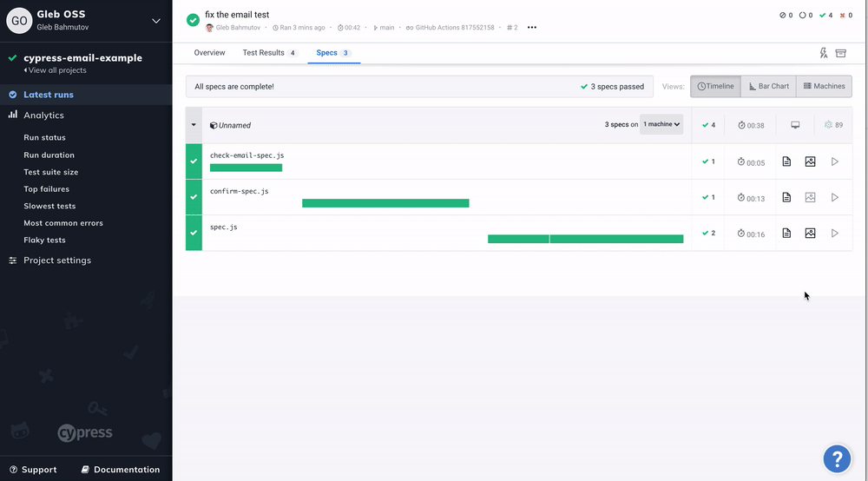
Task: View output for check-email-spec.js
Action: tap(786, 161)
